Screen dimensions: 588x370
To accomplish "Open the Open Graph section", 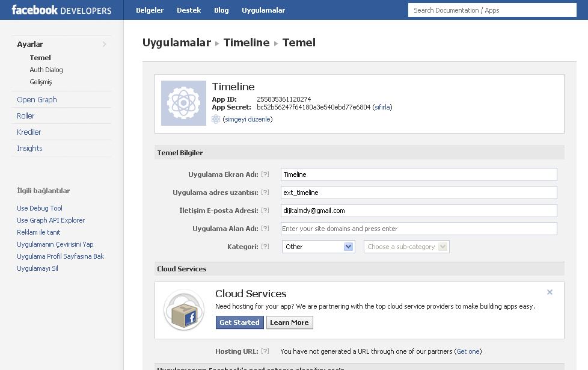I will point(37,99).
